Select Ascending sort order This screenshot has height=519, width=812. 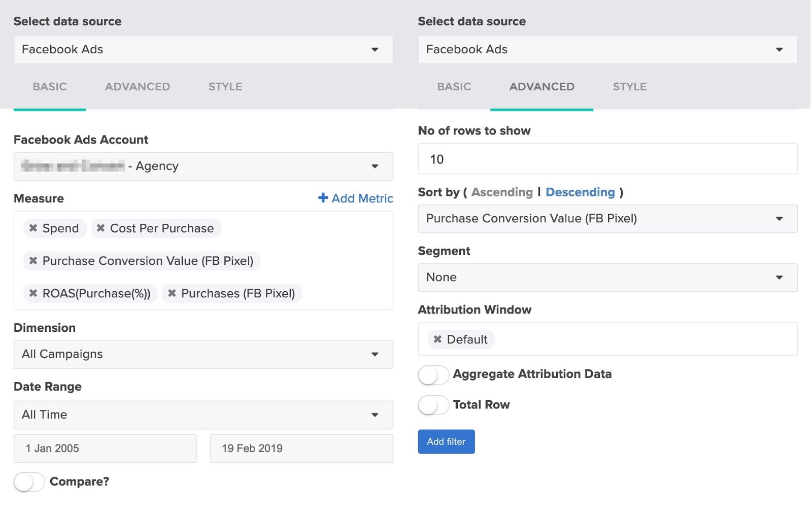click(502, 192)
